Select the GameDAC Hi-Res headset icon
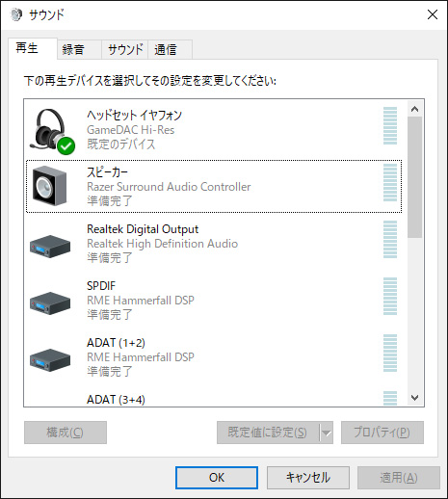 point(51,131)
